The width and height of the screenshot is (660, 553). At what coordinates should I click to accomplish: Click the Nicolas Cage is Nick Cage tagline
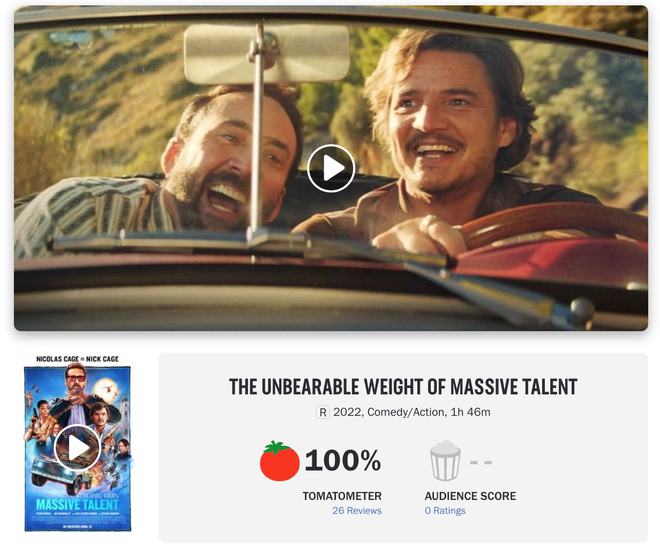coord(77,359)
